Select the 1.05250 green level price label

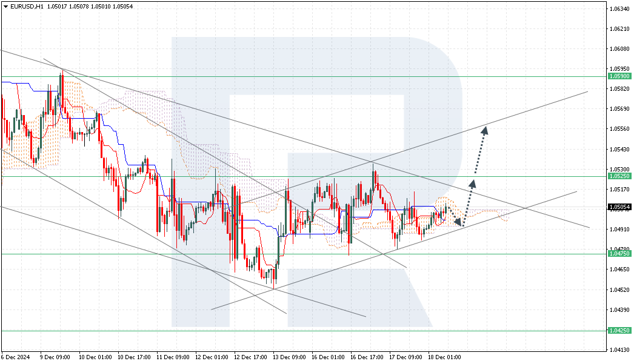[x=619, y=176]
